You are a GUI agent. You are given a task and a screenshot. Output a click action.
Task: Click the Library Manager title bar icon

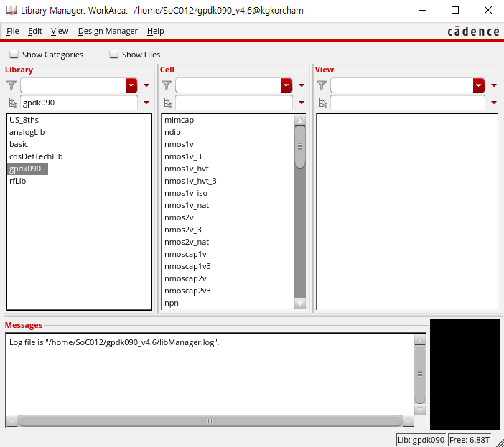[11, 10]
